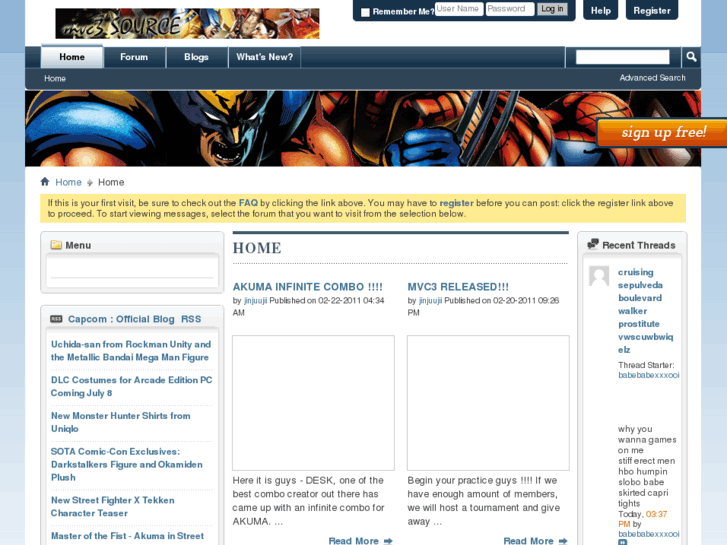This screenshot has width=727, height=545.
Task: Click the Log in button
Action: [552, 9]
